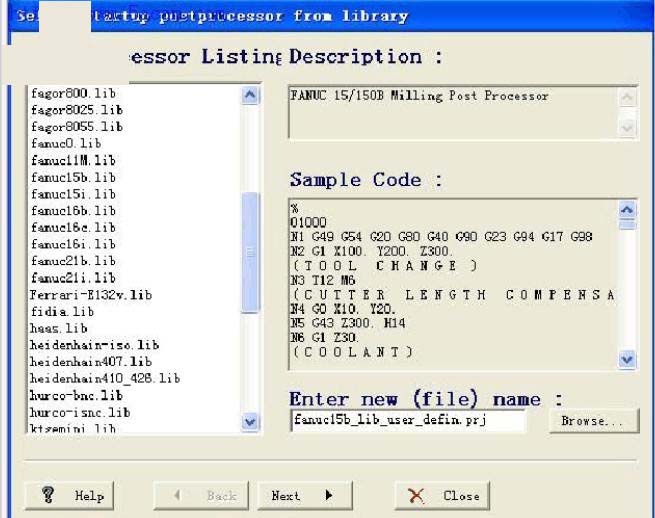Click the Close button with red X
The image size is (655, 518).
click(x=442, y=496)
